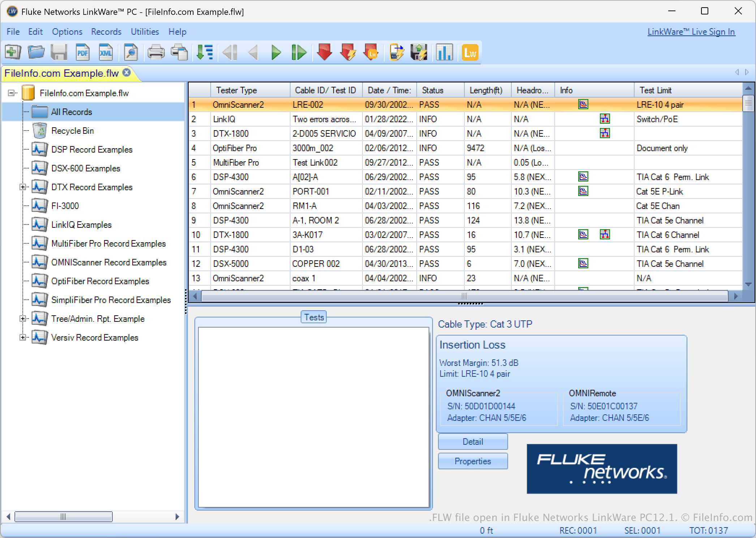The width and height of the screenshot is (756, 538).
Task: Open the Help menu
Action: point(177,32)
